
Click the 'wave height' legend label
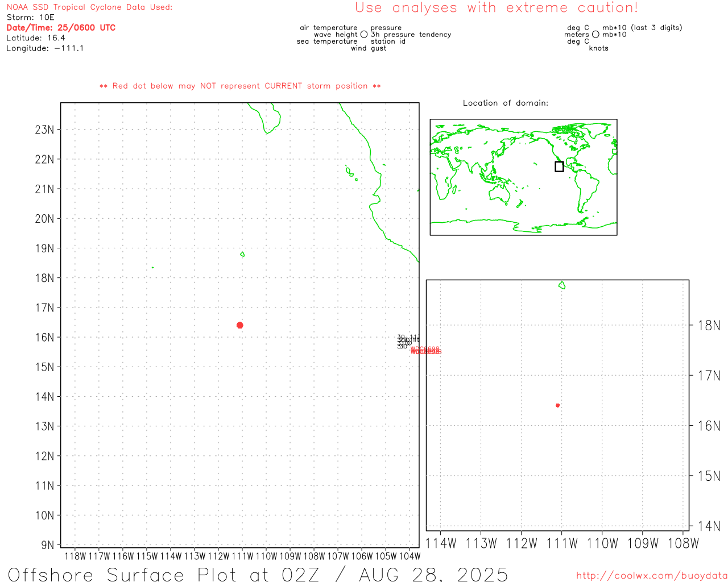coord(336,35)
